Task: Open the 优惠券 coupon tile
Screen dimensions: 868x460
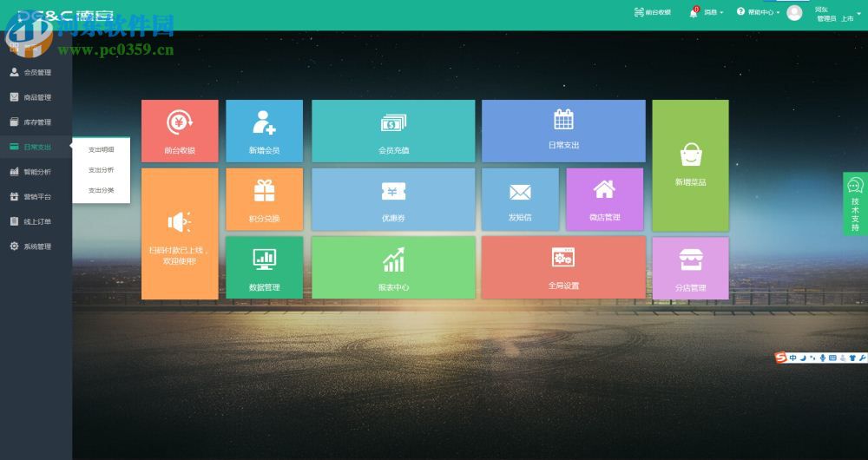Action: point(393,200)
